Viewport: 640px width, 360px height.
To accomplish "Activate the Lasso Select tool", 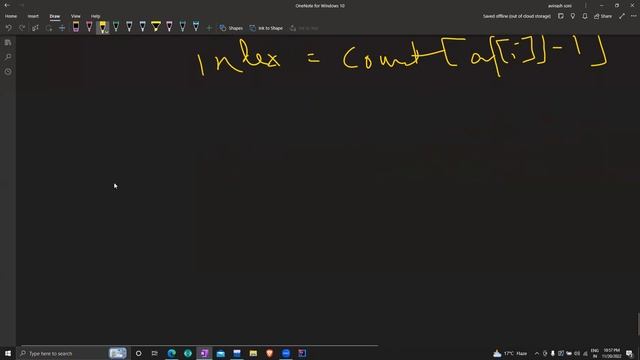I will 49,28.
